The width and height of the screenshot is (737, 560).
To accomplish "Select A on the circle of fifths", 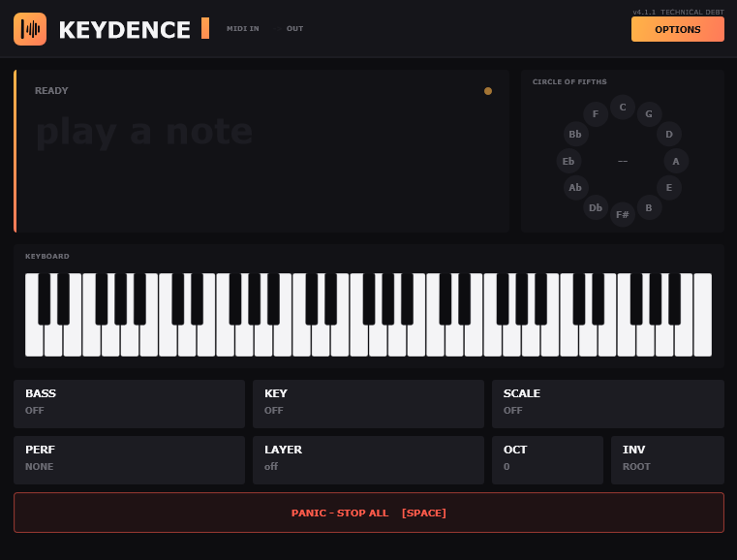I will (676, 161).
